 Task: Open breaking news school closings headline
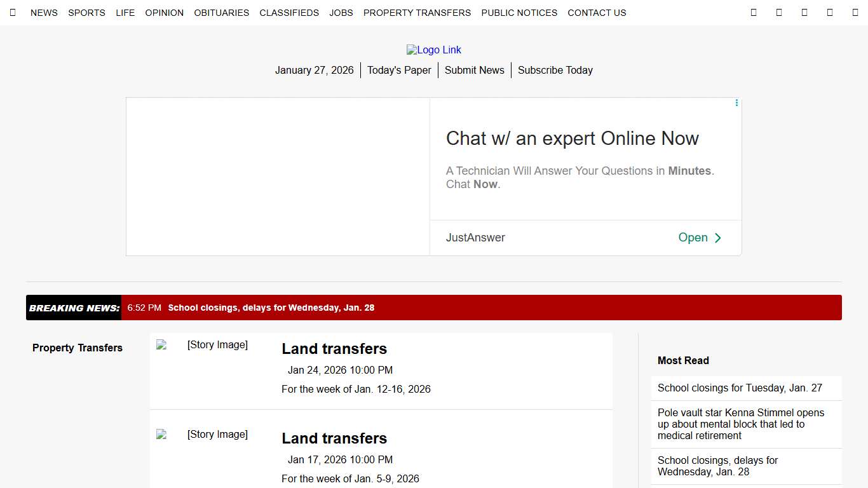point(271,308)
